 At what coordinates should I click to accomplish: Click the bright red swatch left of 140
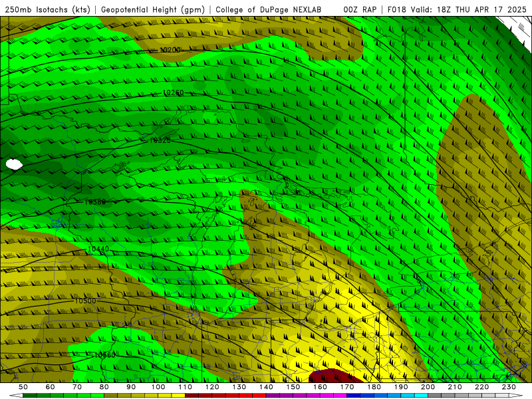(259, 396)
